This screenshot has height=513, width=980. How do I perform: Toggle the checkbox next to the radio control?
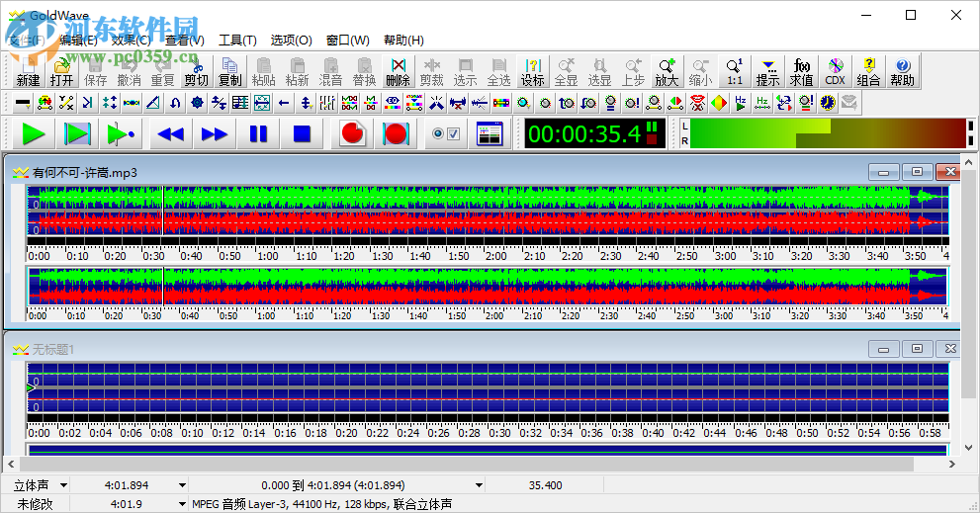tap(454, 134)
